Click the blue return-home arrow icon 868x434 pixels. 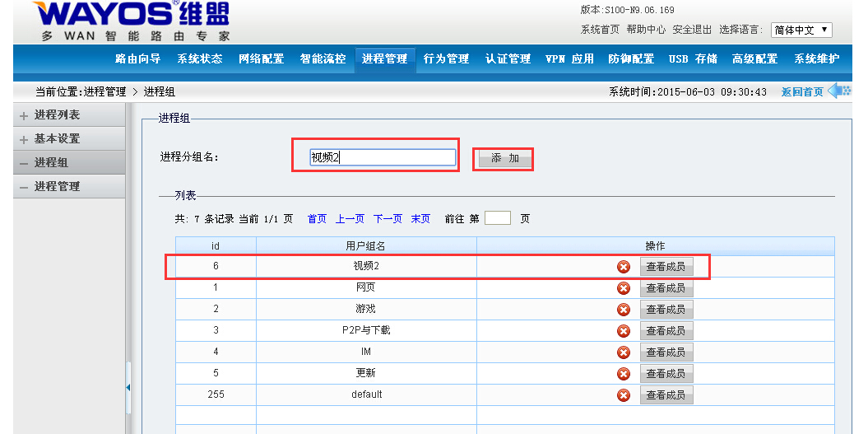click(838, 91)
